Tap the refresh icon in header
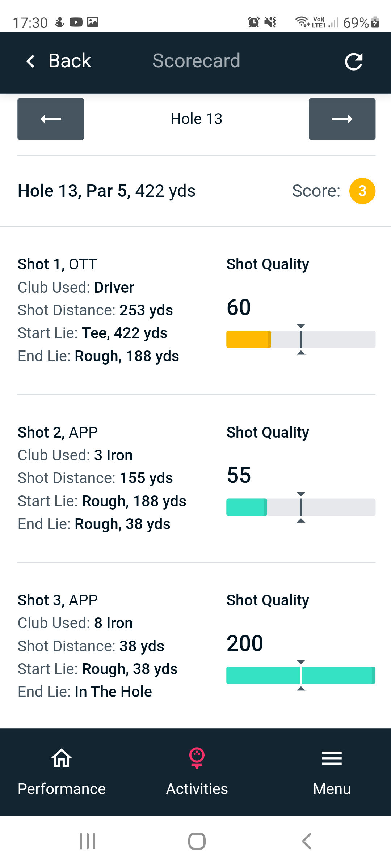391x868 pixels. tap(353, 61)
